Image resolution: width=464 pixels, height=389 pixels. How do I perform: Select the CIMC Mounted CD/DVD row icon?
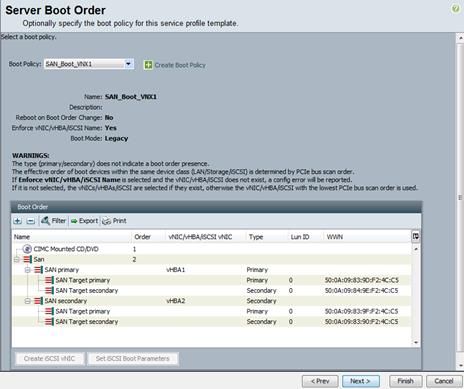coord(27,249)
